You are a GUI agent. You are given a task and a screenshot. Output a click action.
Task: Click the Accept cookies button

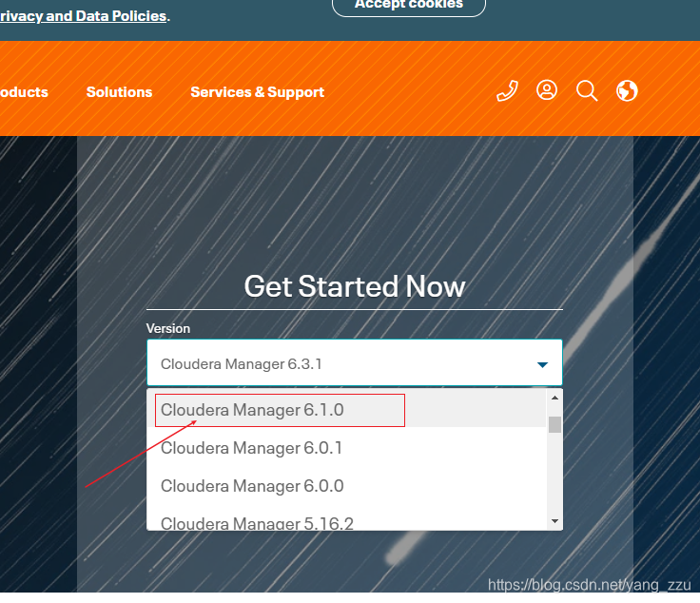click(x=408, y=5)
